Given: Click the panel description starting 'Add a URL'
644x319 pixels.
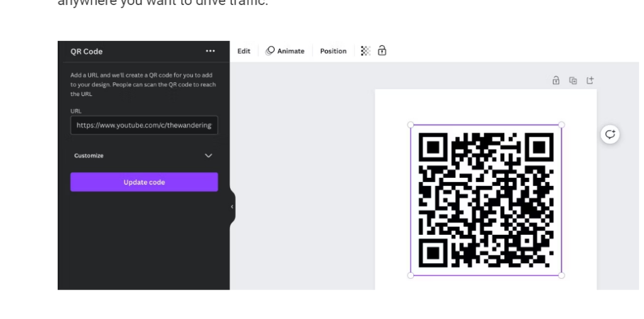Looking at the screenshot, I should pyautogui.click(x=143, y=85).
